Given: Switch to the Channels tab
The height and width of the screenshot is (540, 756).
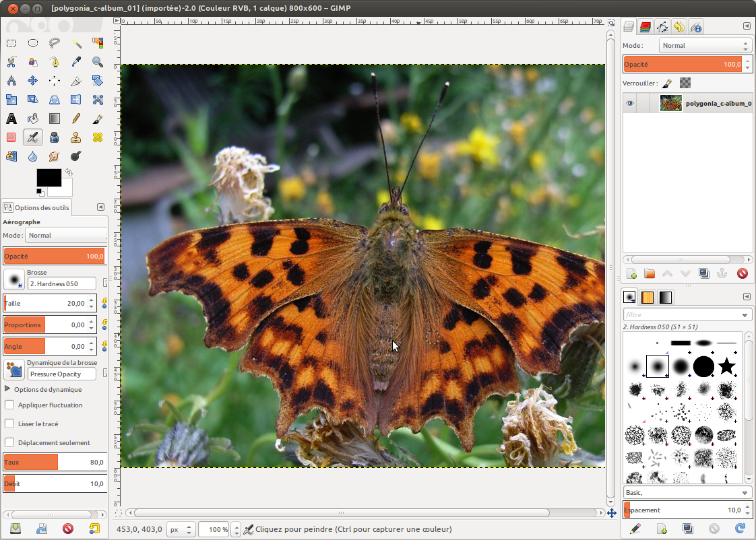Looking at the screenshot, I should (645, 27).
